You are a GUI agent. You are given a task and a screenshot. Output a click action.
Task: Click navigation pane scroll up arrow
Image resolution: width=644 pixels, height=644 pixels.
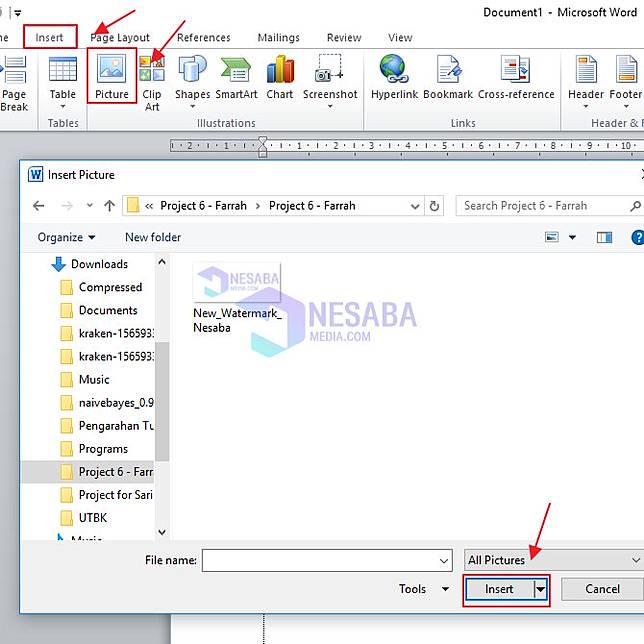pyautogui.click(x=162, y=262)
